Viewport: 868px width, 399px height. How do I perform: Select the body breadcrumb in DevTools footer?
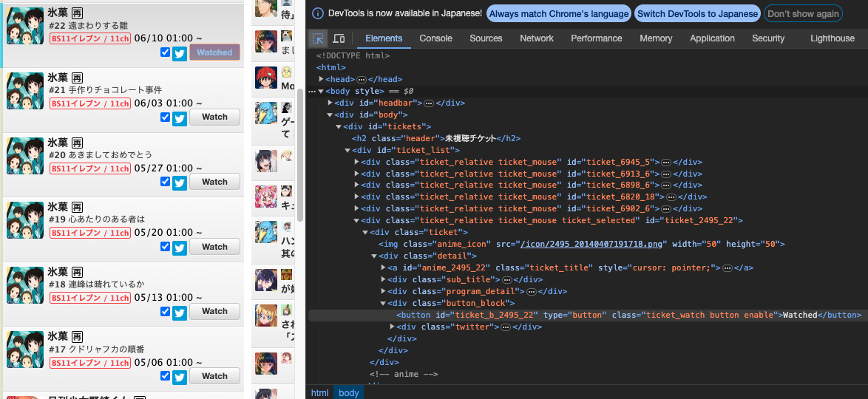pyautogui.click(x=349, y=393)
